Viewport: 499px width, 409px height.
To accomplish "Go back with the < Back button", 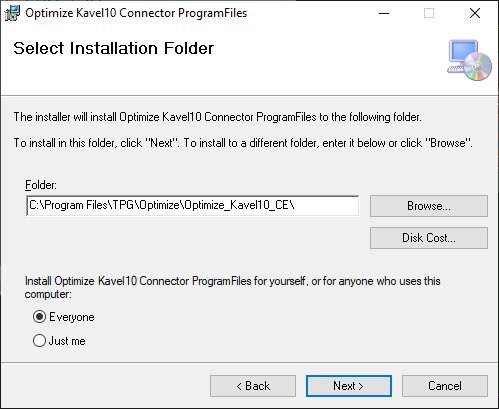I will click(x=253, y=386).
